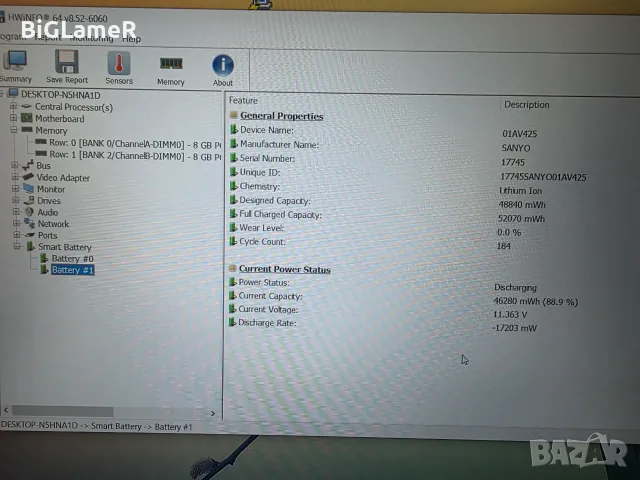The height and width of the screenshot is (480, 640).
Task: Open the Memory toolbar icon
Action: coord(171,70)
